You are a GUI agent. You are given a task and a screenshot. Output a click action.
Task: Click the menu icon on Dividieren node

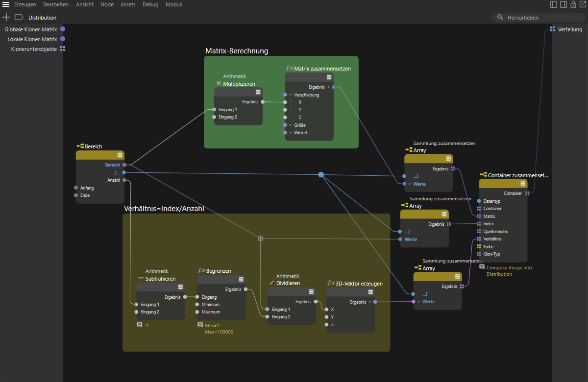click(x=311, y=292)
